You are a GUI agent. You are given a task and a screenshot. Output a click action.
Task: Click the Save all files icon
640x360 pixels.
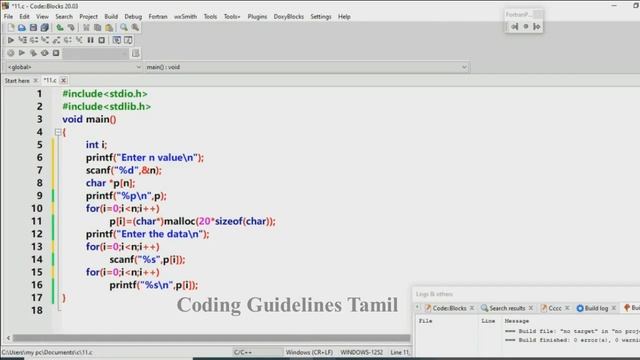(44, 27)
